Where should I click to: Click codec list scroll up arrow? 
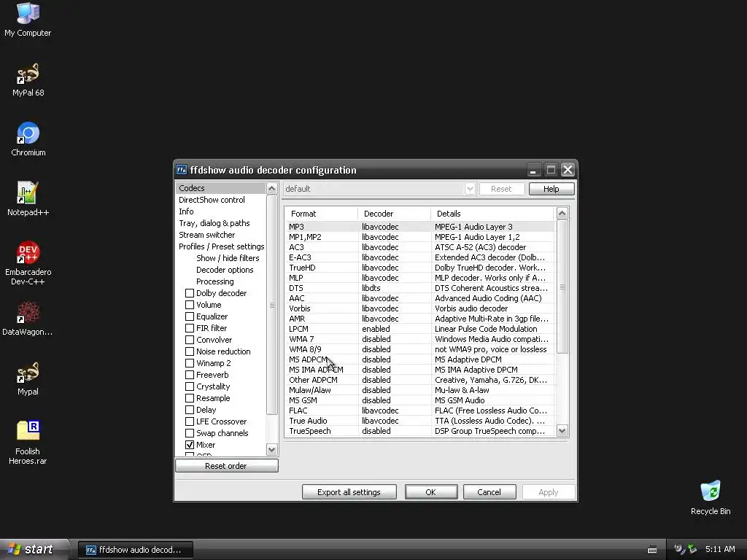tap(562, 214)
